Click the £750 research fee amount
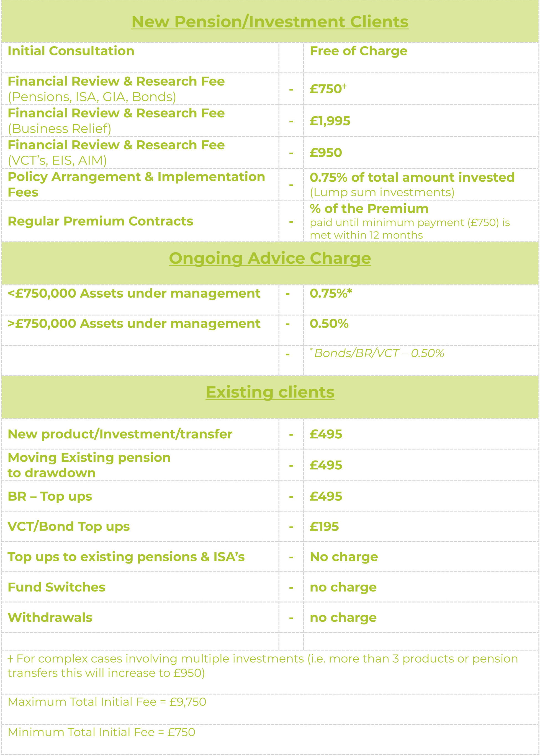 pos(328,89)
